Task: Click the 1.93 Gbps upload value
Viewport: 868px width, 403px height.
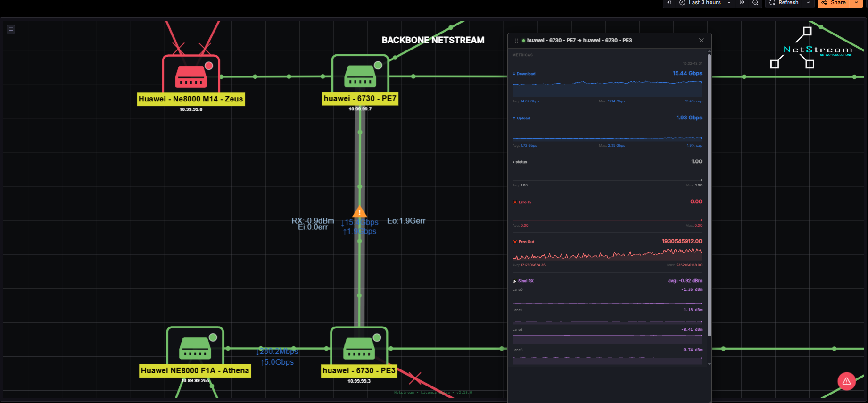Action: click(x=689, y=118)
